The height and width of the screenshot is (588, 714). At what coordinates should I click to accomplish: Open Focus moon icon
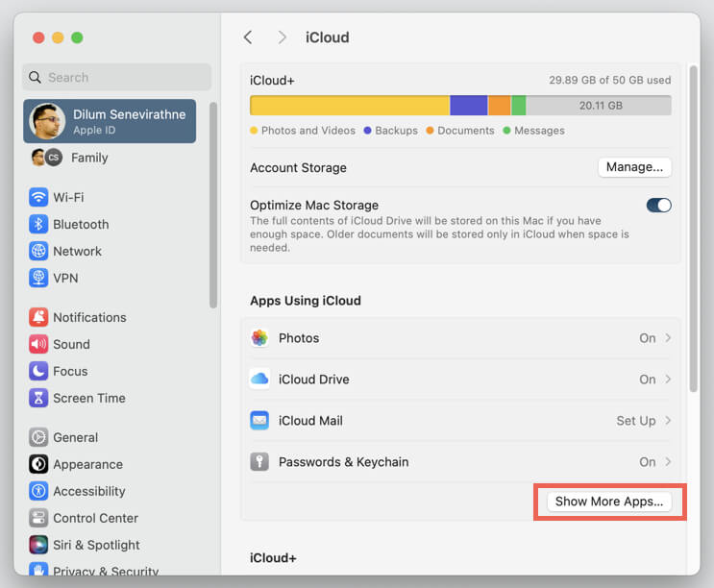38,371
